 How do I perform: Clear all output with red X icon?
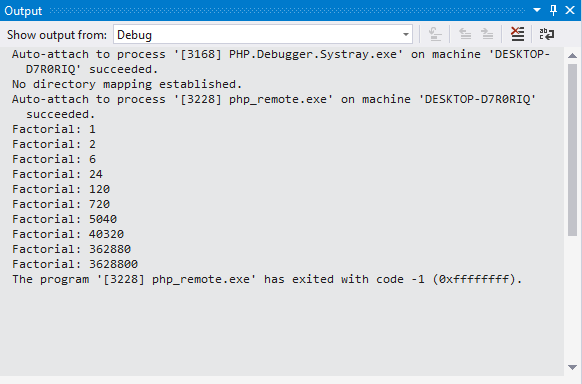(x=517, y=35)
